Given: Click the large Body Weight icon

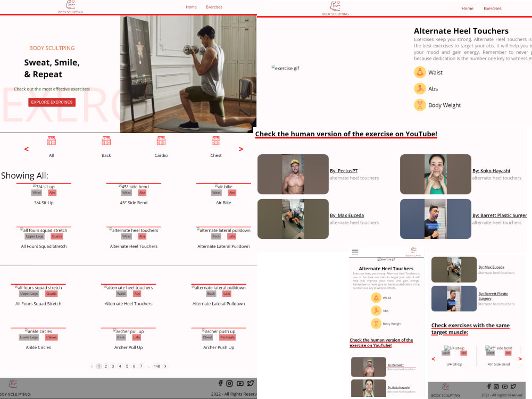Looking at the screenshot, I should [420, 105].
